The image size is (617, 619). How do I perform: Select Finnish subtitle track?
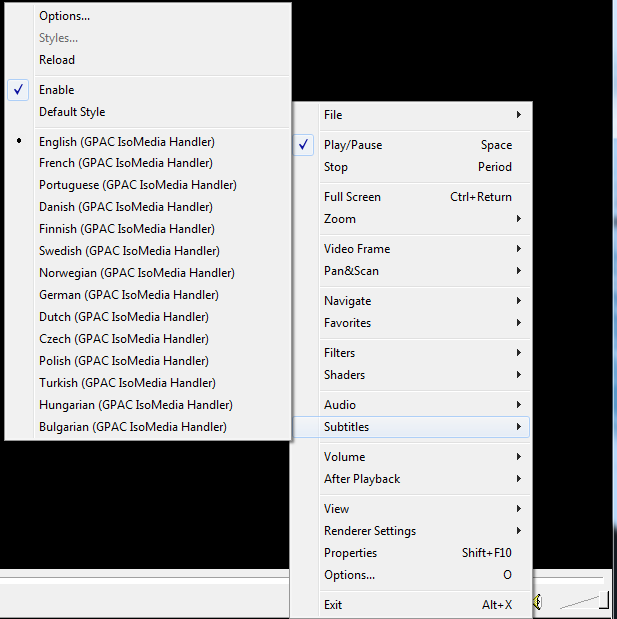point(148,229)
